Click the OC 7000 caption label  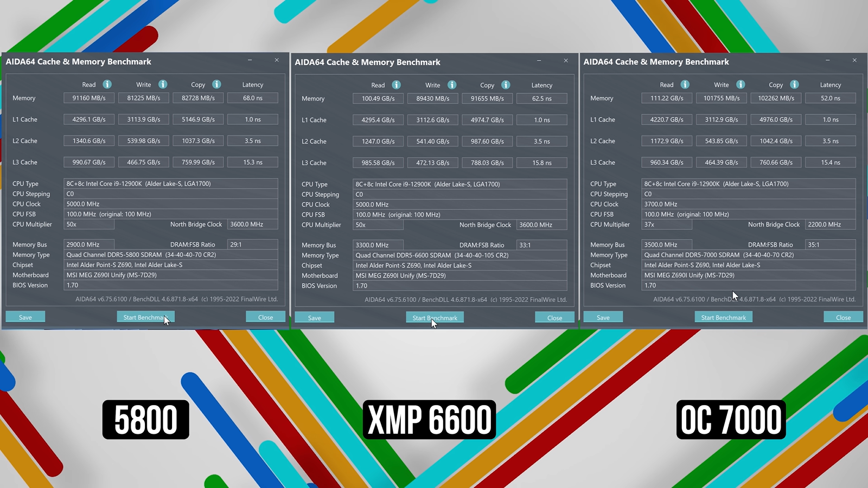tap(731, 420)
